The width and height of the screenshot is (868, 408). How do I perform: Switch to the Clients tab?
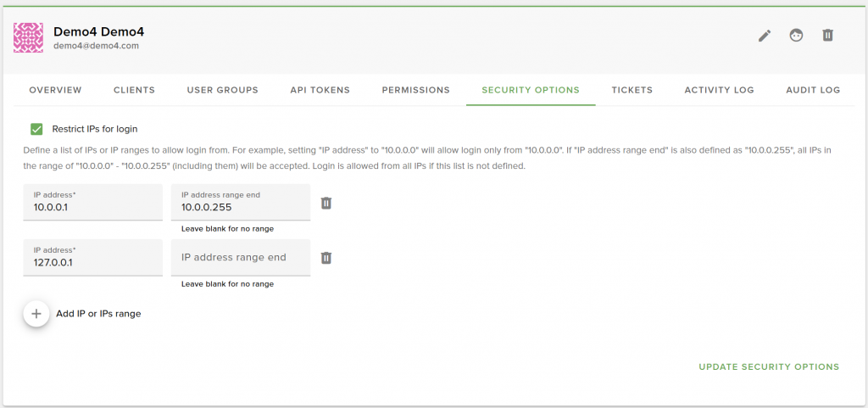point(134,90)
